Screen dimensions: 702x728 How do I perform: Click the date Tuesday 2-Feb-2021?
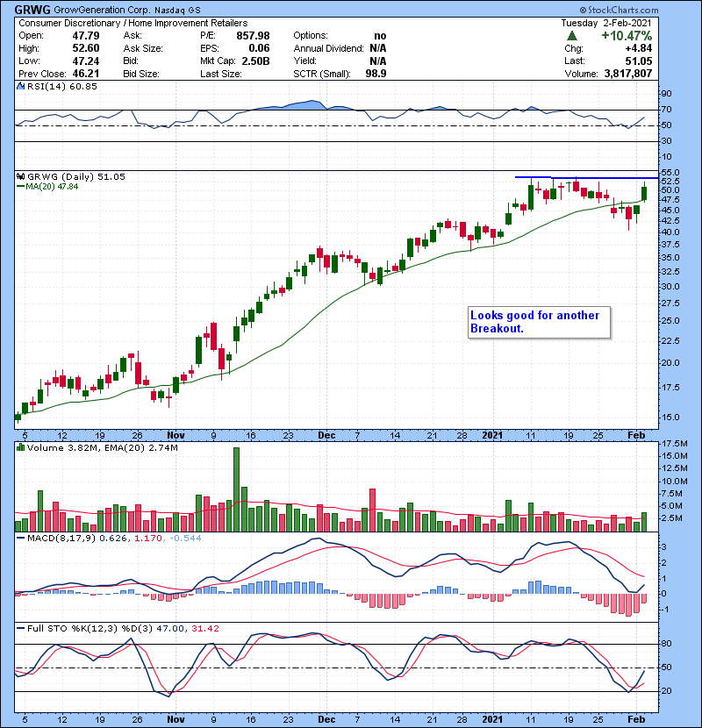(605, 23)
